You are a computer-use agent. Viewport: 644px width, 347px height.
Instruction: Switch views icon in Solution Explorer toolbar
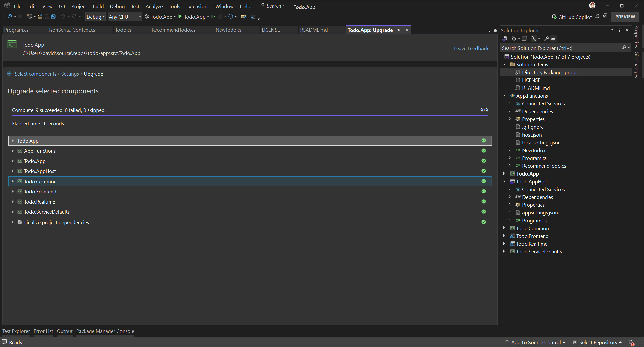pyautogui.click(x=504, y=39)
